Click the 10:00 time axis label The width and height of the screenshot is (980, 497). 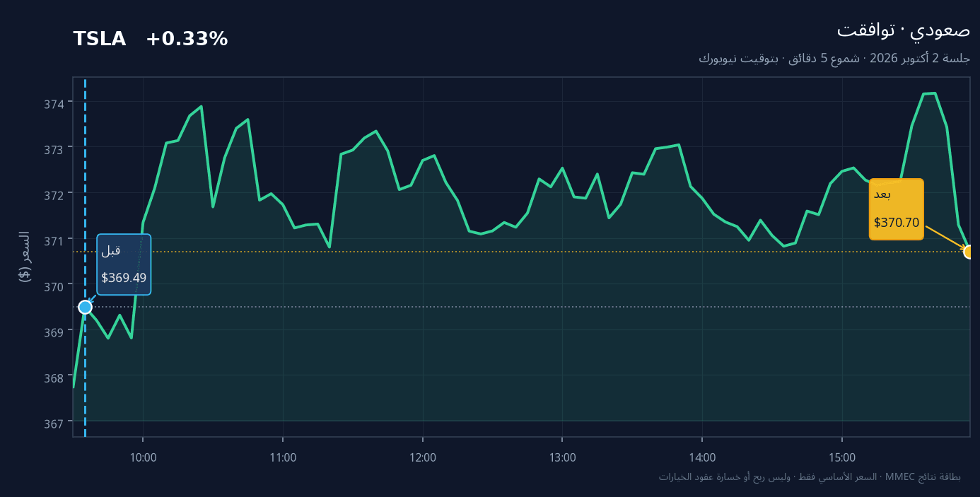click(x=143, y=457)
